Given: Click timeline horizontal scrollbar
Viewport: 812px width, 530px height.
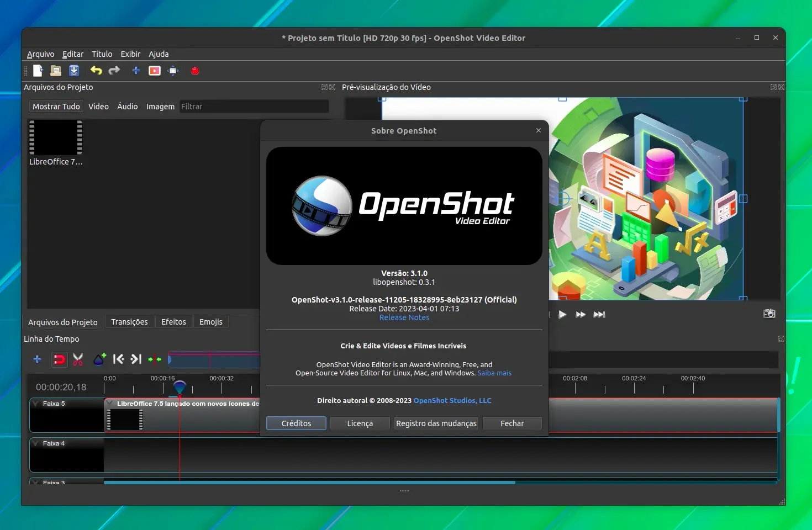Looking at the screenshot, I should [309, 483].
